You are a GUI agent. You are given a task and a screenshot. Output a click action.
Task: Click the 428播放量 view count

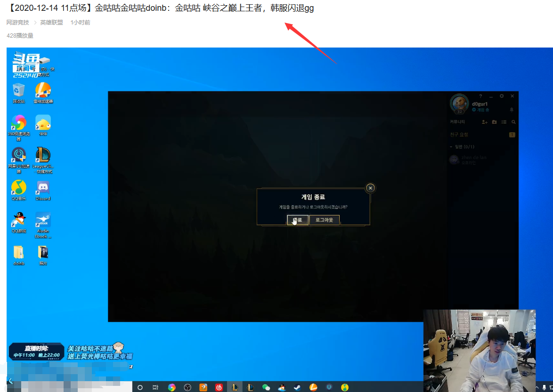pyautogui.click(x=20, y=36)
